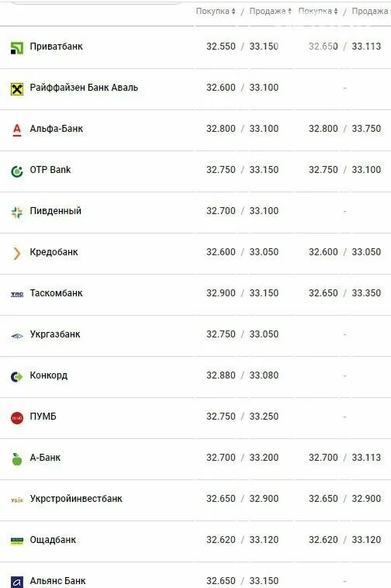The width and height of the screenshot is (391, 588).
Task: Click the Альфа-Банк red letter logo
Action: (x=17, y=130)
